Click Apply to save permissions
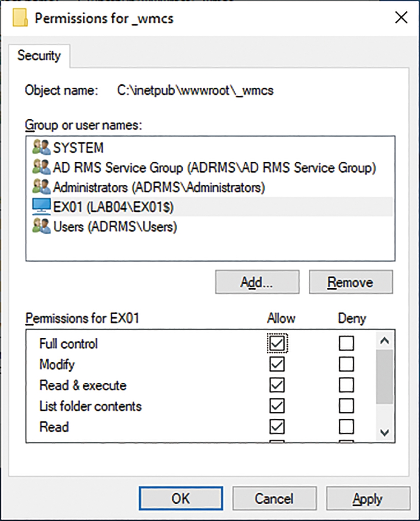The width and height of the screenshot is (420, 521). [x=368, y=499]
